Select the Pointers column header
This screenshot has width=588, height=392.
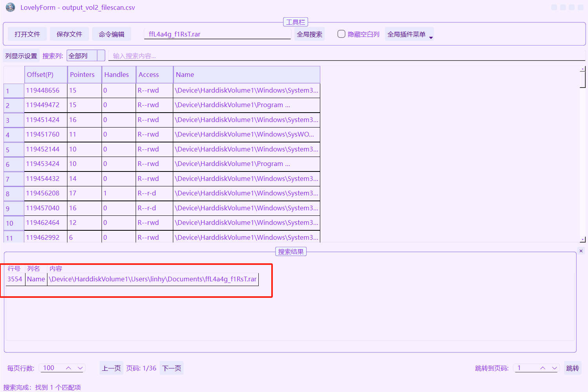pyautogui.click(x=85, y=75)
